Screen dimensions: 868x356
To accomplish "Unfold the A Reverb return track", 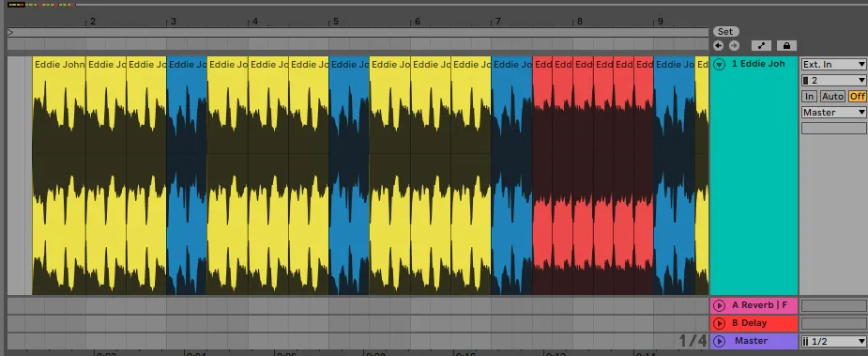I will [x=719, y=305].
